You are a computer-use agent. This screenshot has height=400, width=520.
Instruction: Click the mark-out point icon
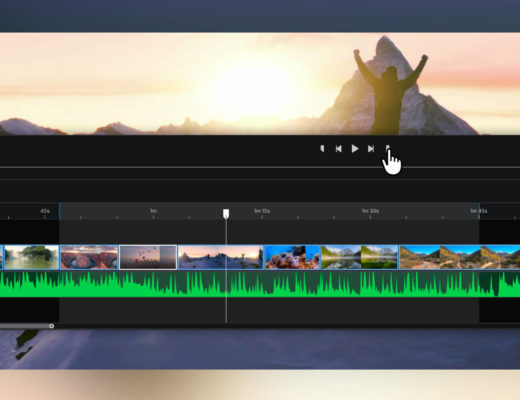click(x=388, y=148)
